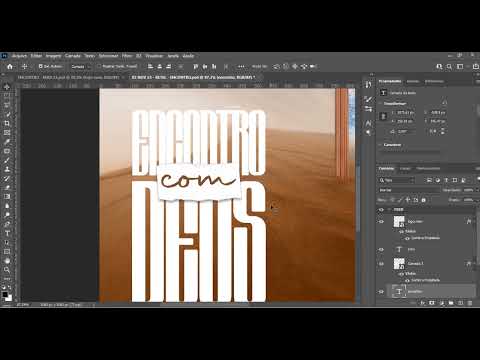Click the fx add layer style icon

click(423, 303)
